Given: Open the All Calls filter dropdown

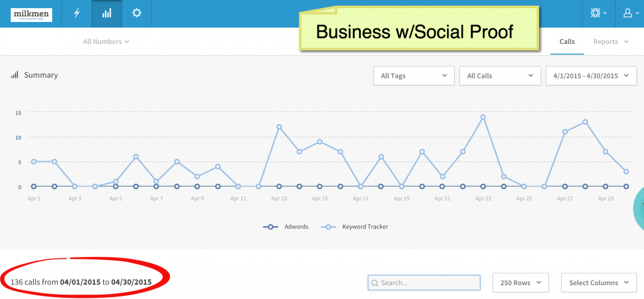Looking at the screenshot, I should (500, 76).
